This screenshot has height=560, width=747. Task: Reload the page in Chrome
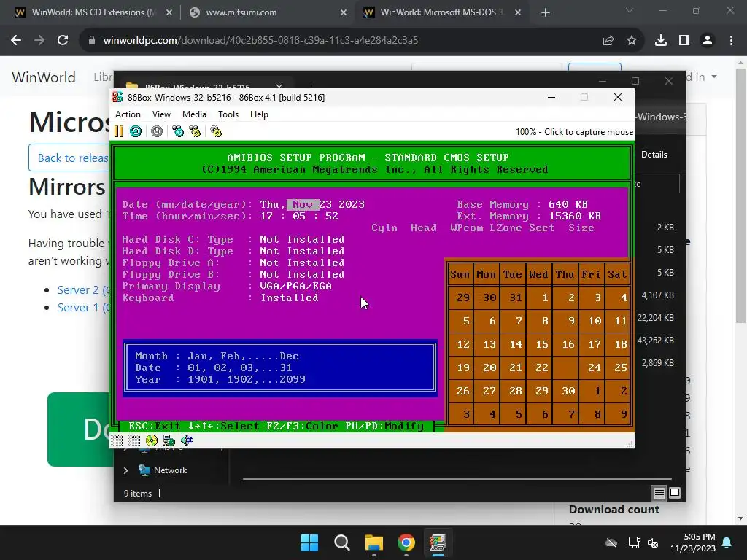point(63,41)
